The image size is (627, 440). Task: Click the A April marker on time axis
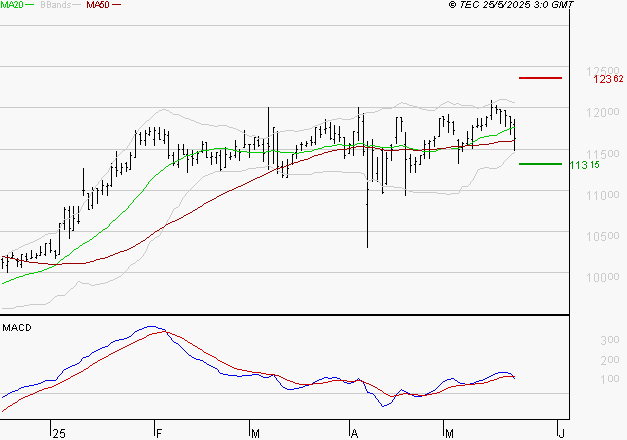point(354,434)
